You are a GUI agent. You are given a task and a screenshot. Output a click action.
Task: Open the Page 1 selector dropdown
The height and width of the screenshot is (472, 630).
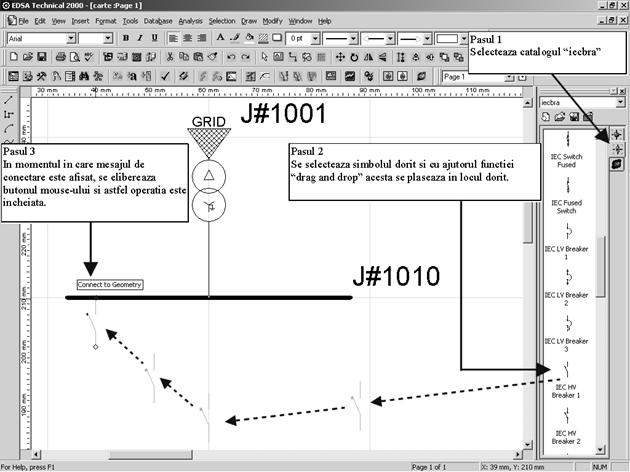pos(518,76)
